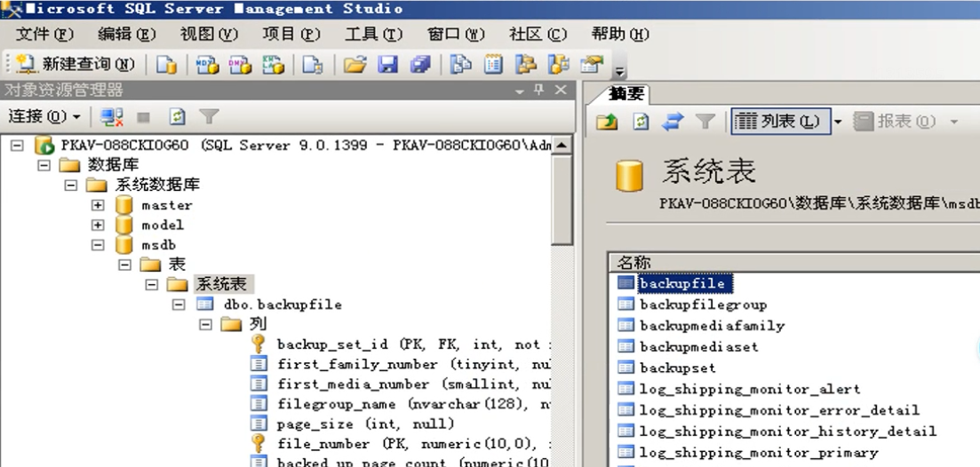Click the Up folder icon in Summary toolbar
The image size is (980, 467).
click(607, 121)
